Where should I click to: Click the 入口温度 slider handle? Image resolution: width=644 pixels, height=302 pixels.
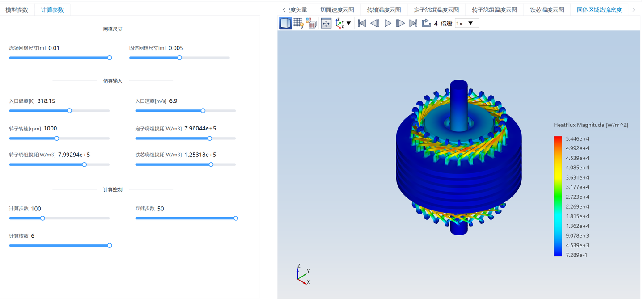[x=69, y=111]
